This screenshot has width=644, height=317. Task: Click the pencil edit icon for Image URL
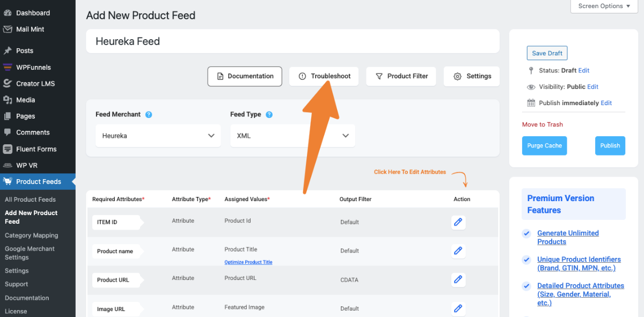pyautogui.click(x=458, y=308)
